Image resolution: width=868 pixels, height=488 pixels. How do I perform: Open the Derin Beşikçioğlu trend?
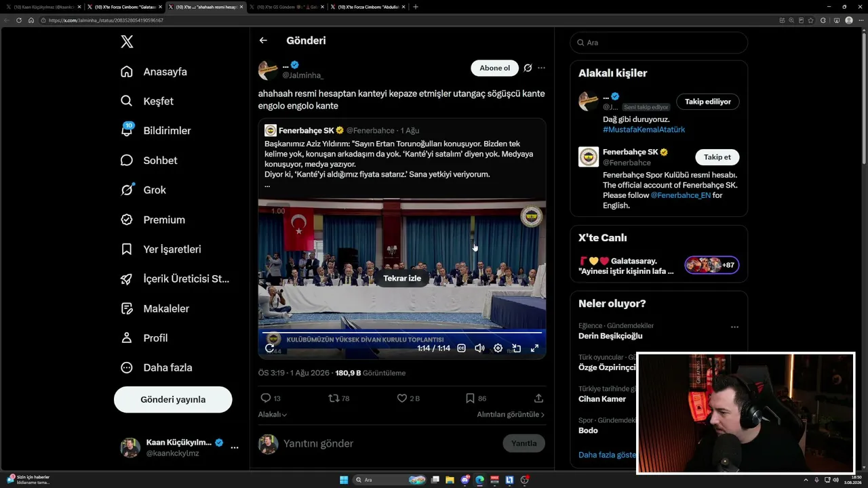coord(610,335)
